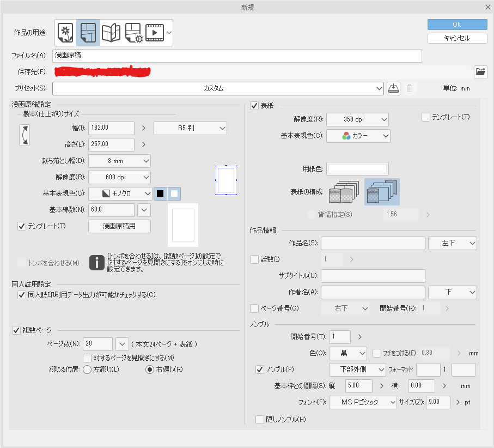
Task: Select the Animation work-use film icon
Action: click(x=155, y=33)
